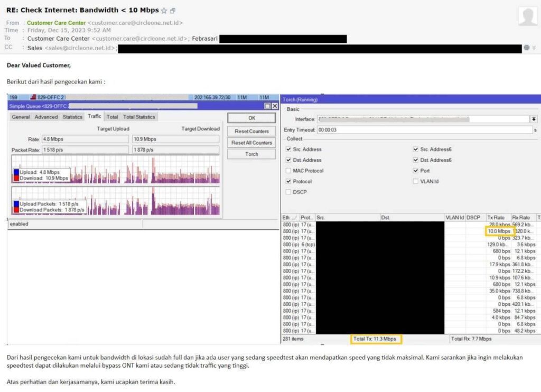Enable the MAC Protocol checkbox

pyautogui.click(x=290, y=170)
